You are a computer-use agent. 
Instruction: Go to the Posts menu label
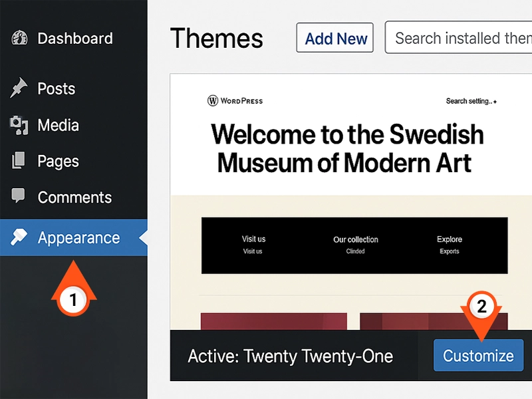pyautogui.click(x=57, y=88)
